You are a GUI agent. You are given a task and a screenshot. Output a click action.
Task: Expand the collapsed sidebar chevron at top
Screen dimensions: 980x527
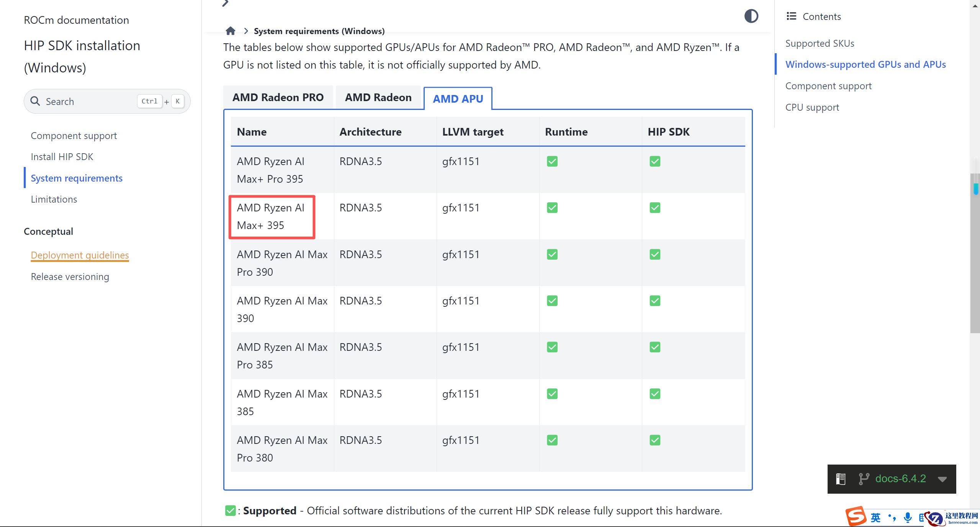(x=225, y=3)
